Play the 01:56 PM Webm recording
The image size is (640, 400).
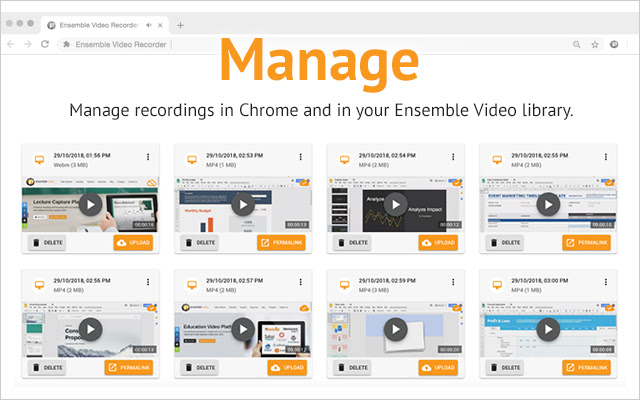click(x=90, y=204)
